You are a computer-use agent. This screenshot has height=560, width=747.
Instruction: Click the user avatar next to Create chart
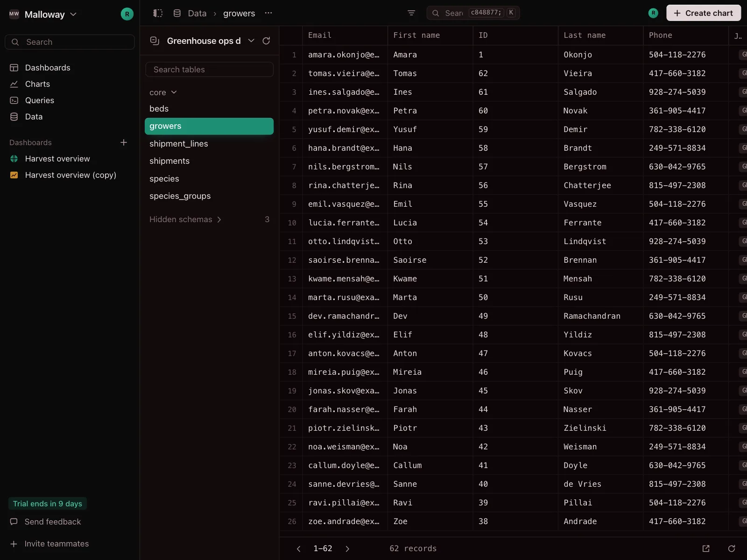pyautogui.click(x=653, y=13)
